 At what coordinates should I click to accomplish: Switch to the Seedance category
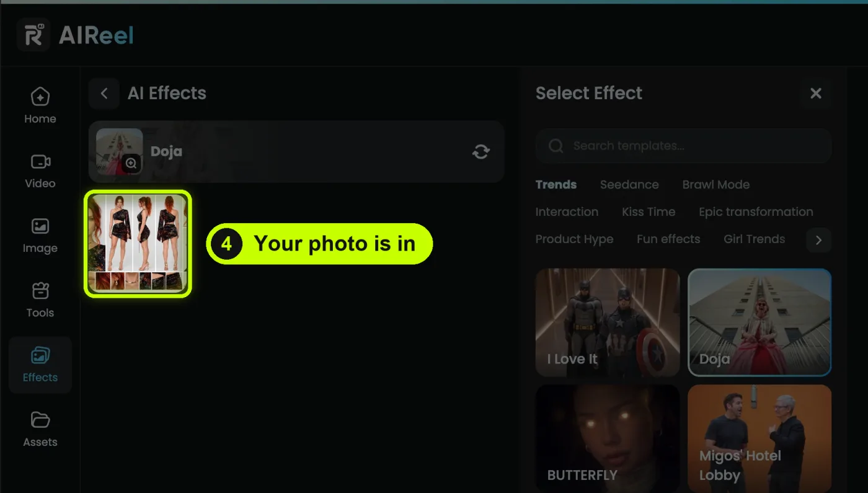[629, 185]
